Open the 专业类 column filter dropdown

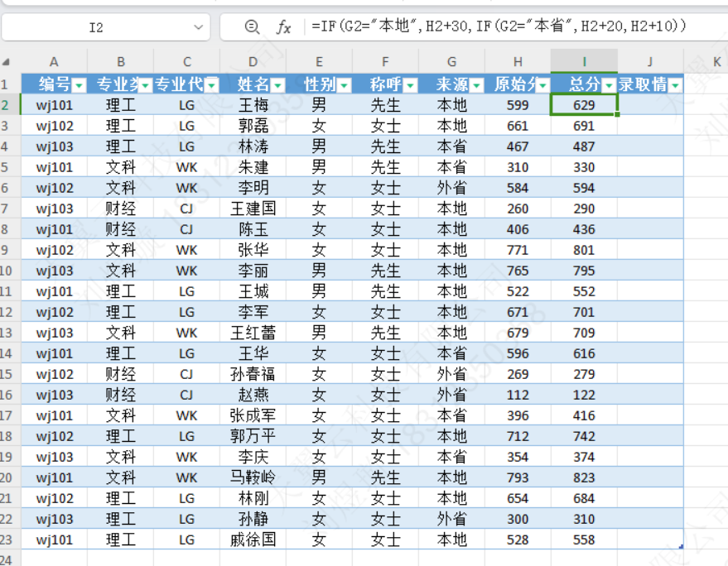tap(146, 85)
